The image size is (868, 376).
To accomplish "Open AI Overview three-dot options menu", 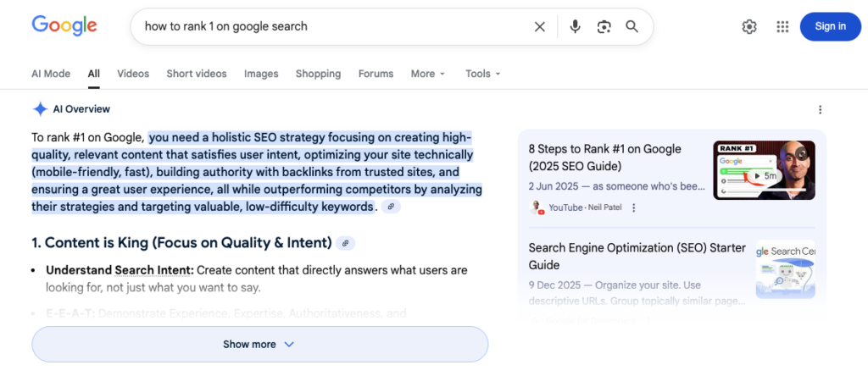I will tap(820, 109).
